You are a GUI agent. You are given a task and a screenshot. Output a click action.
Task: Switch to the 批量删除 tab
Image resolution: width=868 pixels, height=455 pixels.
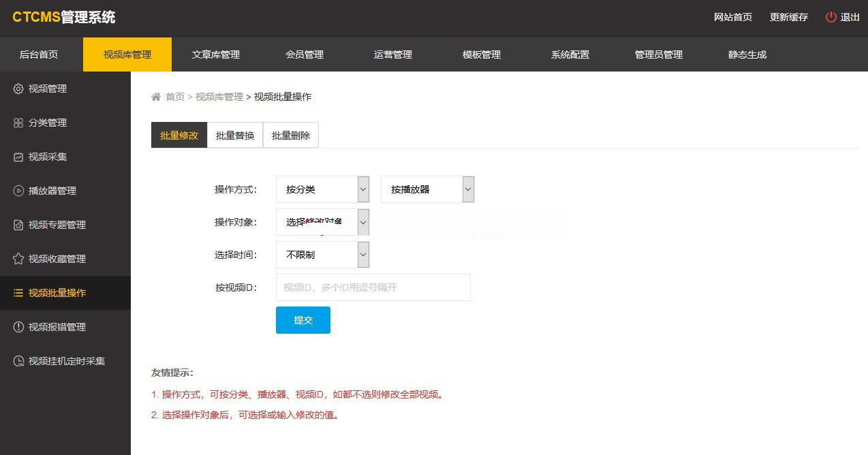[291, 136]
